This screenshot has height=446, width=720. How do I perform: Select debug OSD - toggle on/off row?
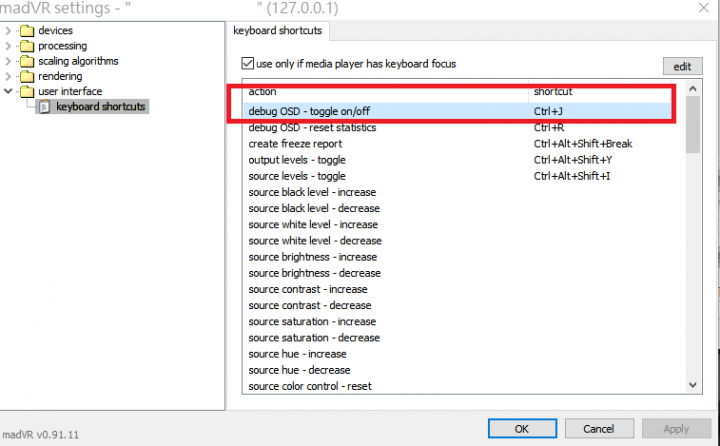pos(457,111)
